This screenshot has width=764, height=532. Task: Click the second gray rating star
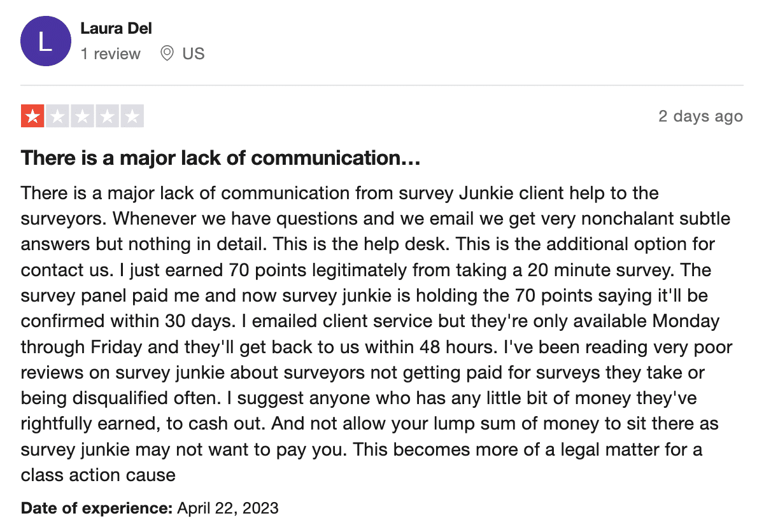(x=57, y=116)
